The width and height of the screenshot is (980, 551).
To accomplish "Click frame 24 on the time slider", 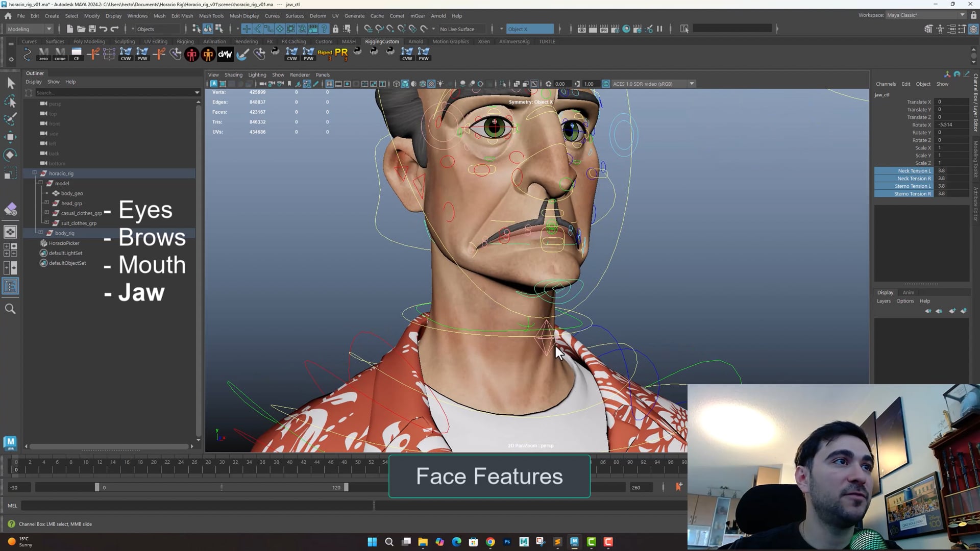I will (x=181, y=462).
